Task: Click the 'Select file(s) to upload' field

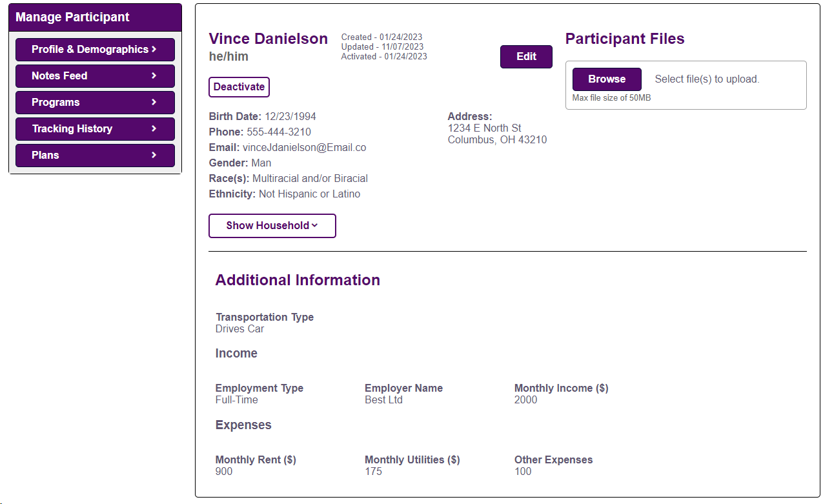Action: 707,79
